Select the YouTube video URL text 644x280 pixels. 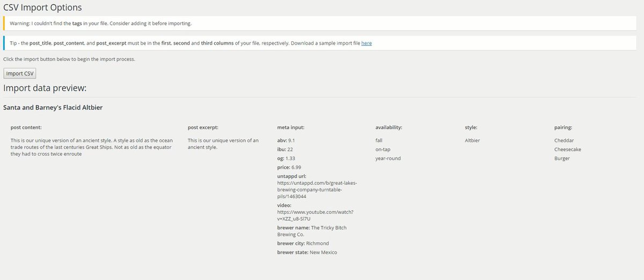pyautogui.click(x=315, y=215)
